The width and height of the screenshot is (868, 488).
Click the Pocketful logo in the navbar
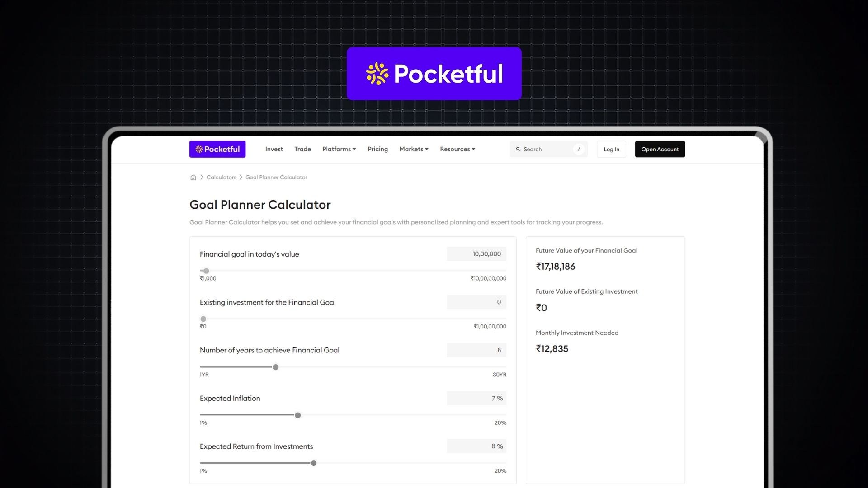click(217, 149)
